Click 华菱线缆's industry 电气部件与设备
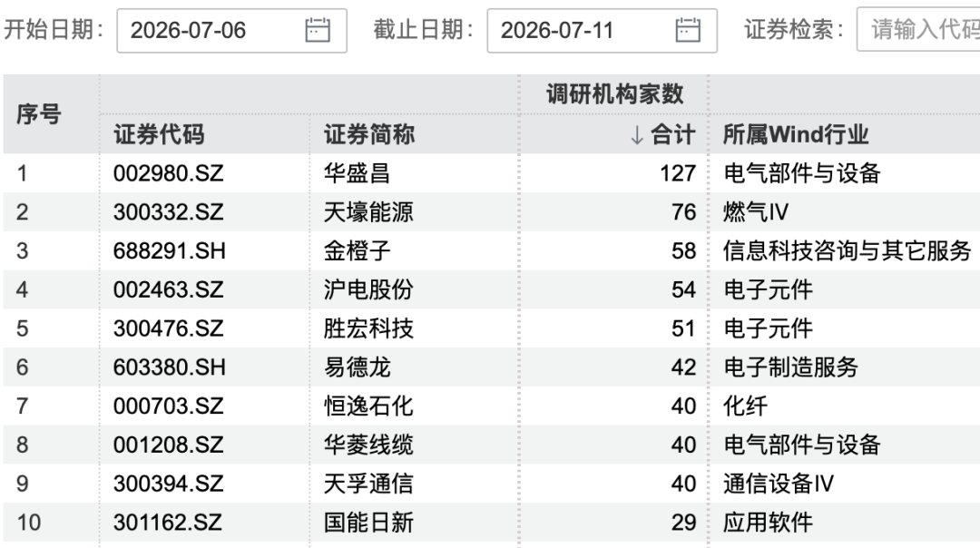This screenshot has height=548, width=980. tap(801, 445)
